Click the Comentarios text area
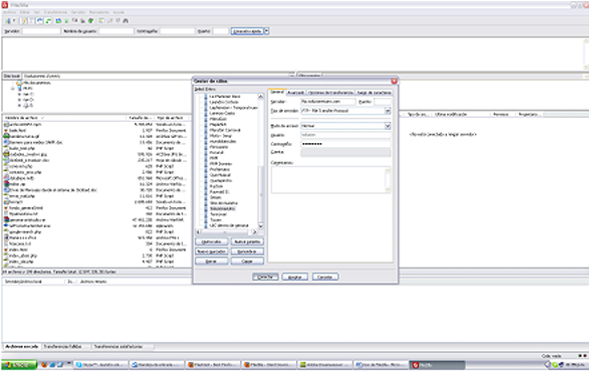Viewport: 600px width, 373px height. 331,180
